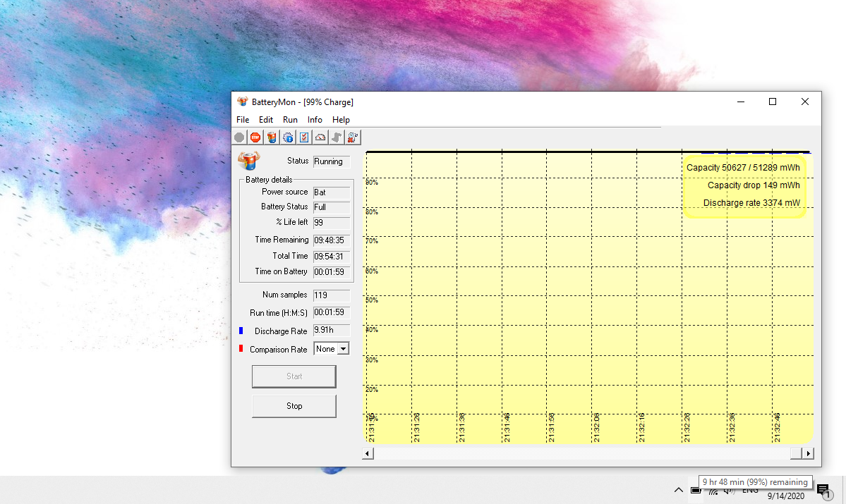This screenshot has height=504, width=846.
Task: Open the Edit menu
Action: pyautogui.click(x=265, y=120)
